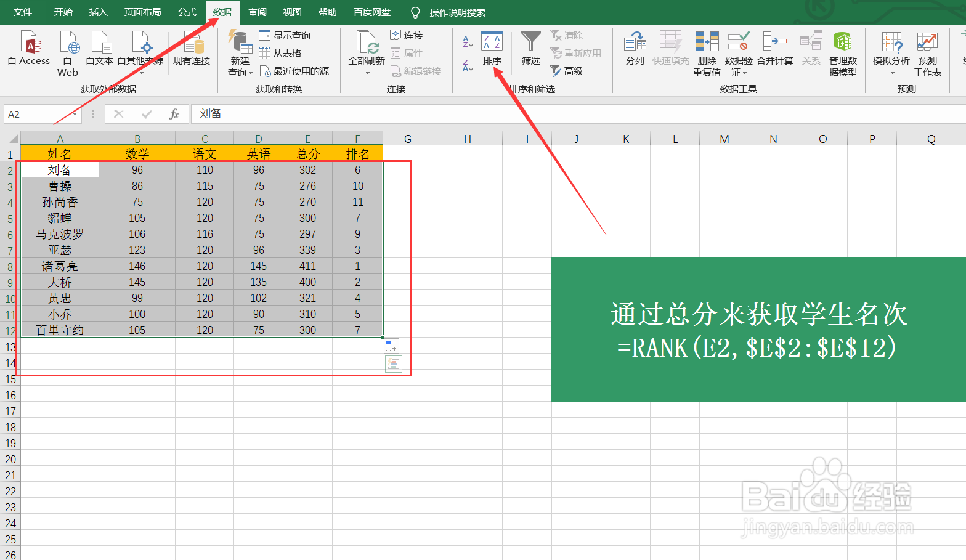Open the Name Box dropdown arrow
This screenshot has width=966, height=560.
click(75, 114)
